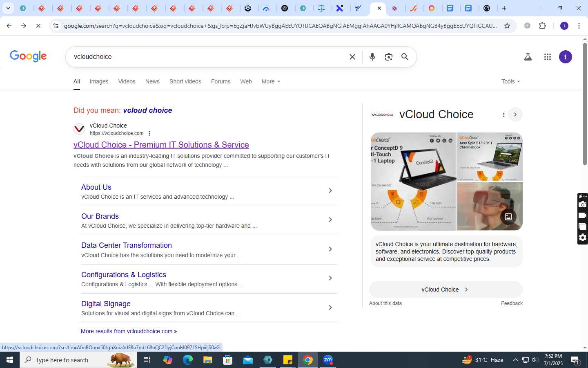Open the Google account avatar on the page
588x368 pixels.
point(566,57)
